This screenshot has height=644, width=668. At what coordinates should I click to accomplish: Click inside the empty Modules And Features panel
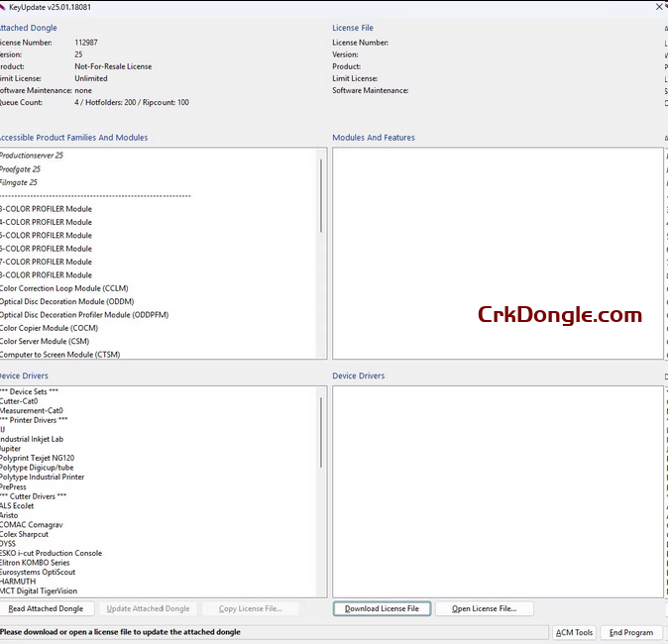(x=497, y=253)
